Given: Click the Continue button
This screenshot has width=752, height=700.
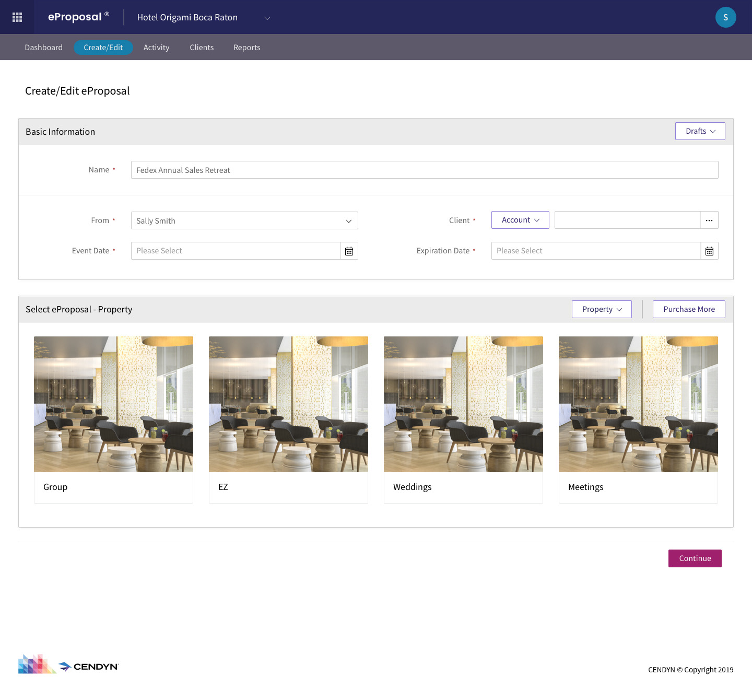Looking at the screenshot, I should [695, 558].
